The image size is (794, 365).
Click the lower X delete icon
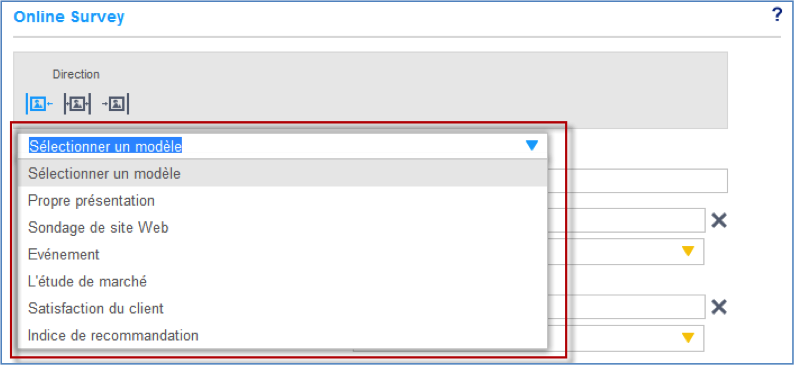[719, 307]
